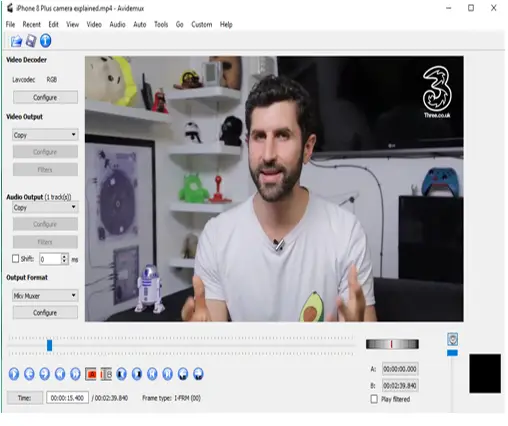Click the current Time input field
Viewport: 508px width, 426px height.
pos(67,398)
